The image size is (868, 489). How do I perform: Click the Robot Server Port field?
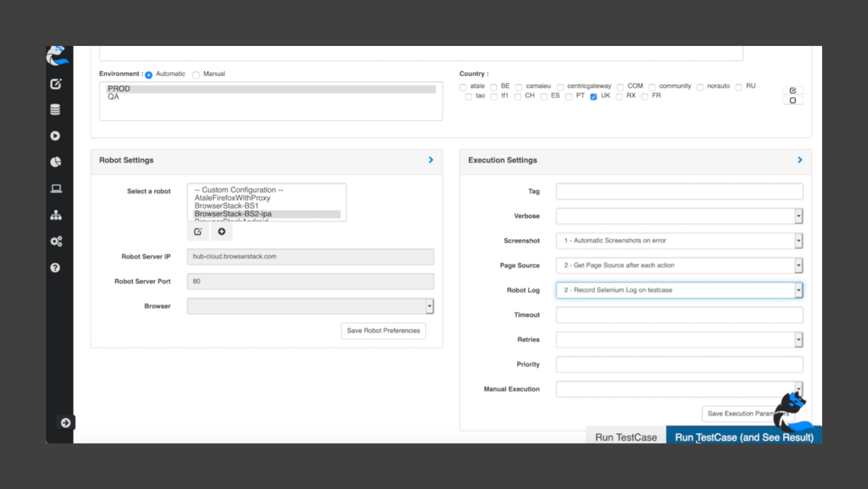click(310, 281)
